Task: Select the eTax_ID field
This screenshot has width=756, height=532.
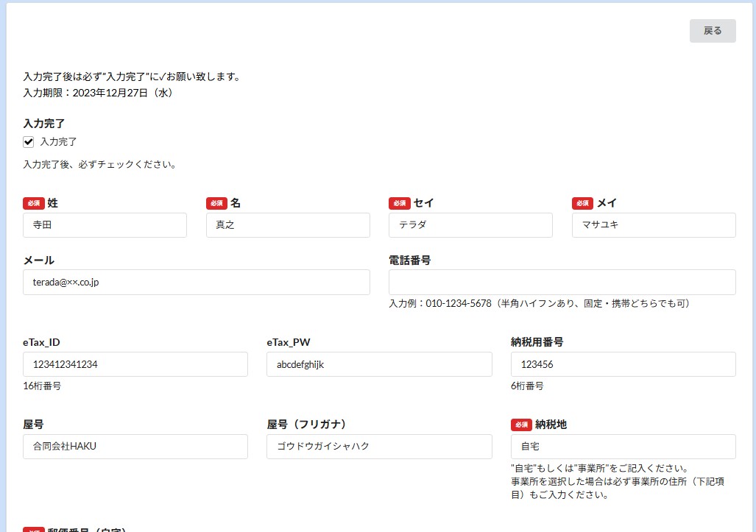Action: (x=135, y=363)
